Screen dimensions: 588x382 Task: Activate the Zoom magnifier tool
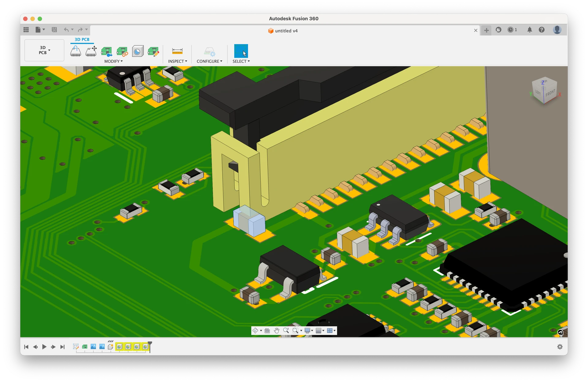click(286, 331)
